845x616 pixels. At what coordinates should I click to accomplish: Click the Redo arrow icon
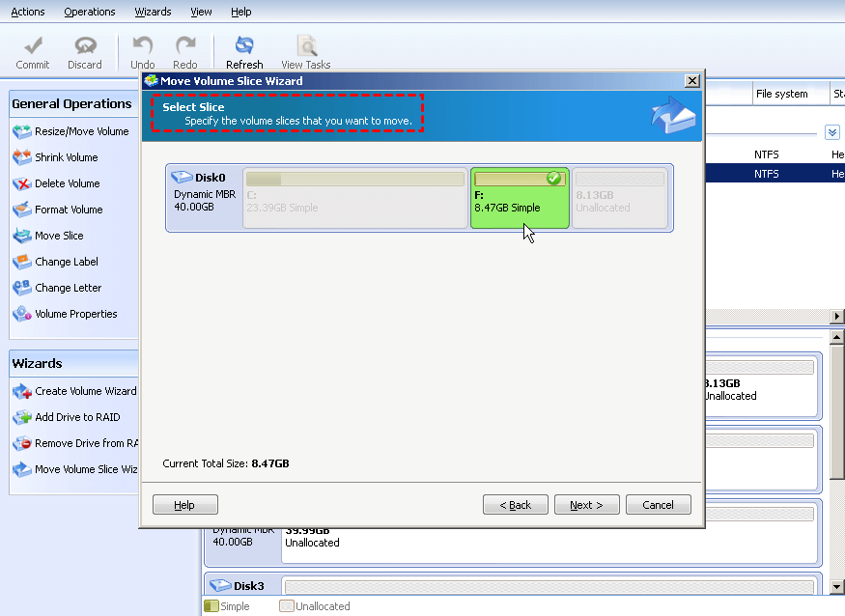click(185, 45)
